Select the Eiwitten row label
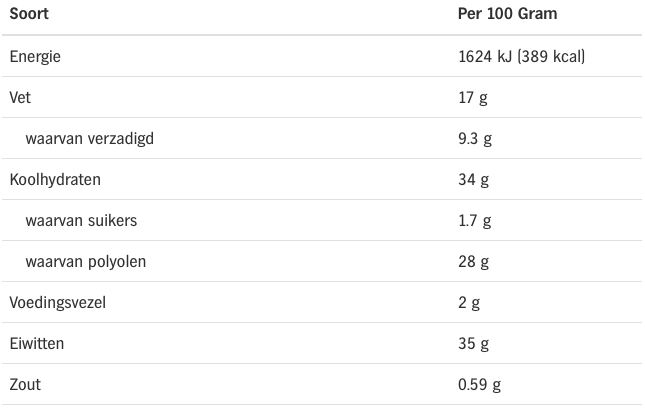Image resolution: width=645 pixels, height=413 pixels. [37, 344]
